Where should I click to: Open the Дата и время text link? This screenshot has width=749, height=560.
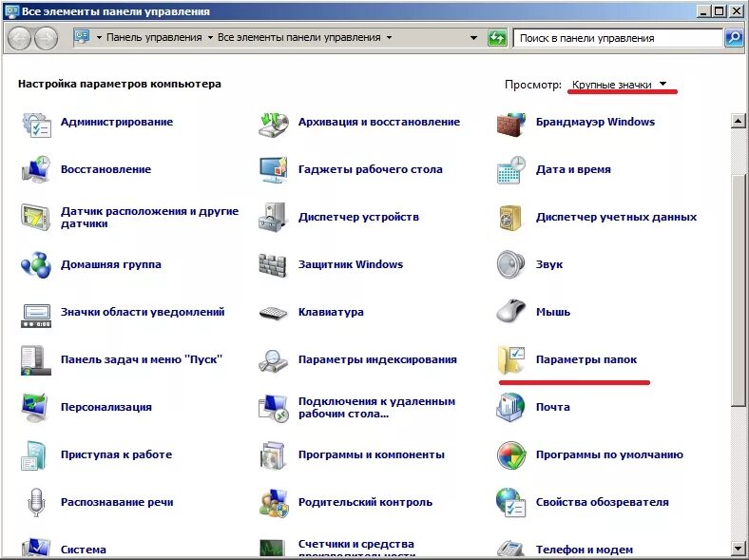click(573, 169)
